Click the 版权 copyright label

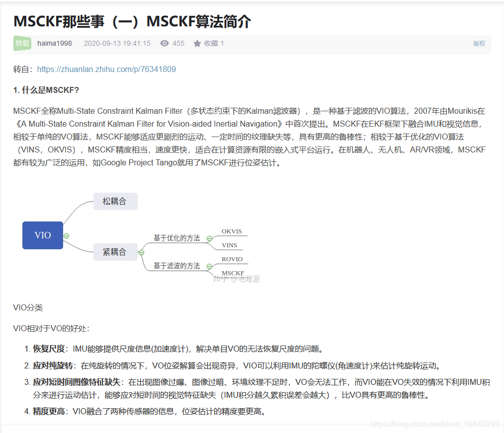tap(479, 44)
